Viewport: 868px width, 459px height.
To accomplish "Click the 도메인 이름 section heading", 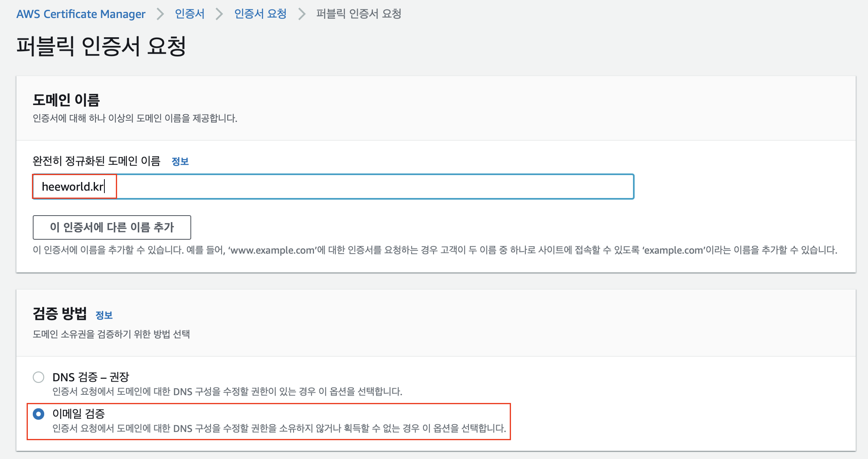I will pyautogui.click(x=66, y=100).
